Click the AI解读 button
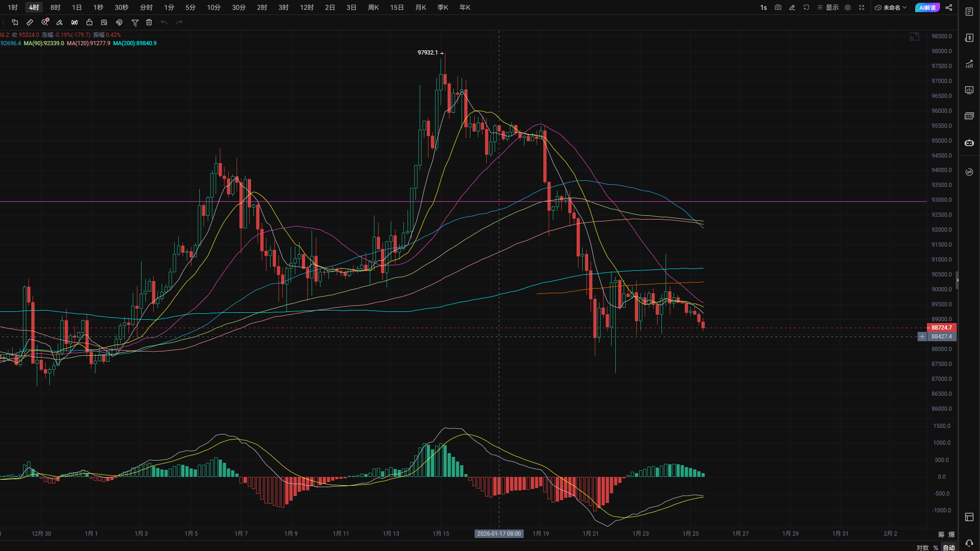Image resolution: width=980 pixels, height=551 pixels. pyautogui.click(x=927, y=7)
